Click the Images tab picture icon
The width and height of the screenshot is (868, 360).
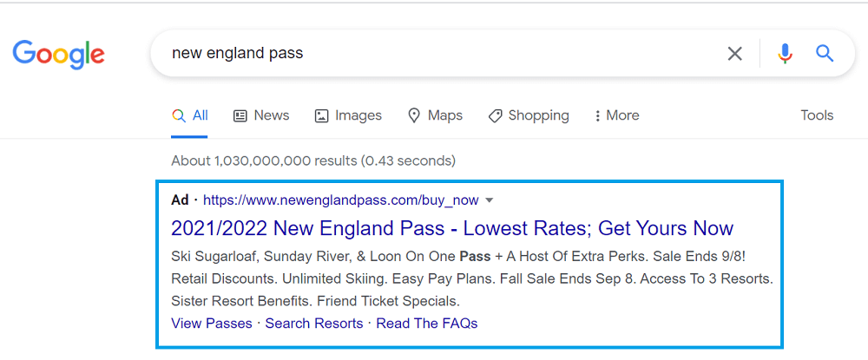coord(321,115)
